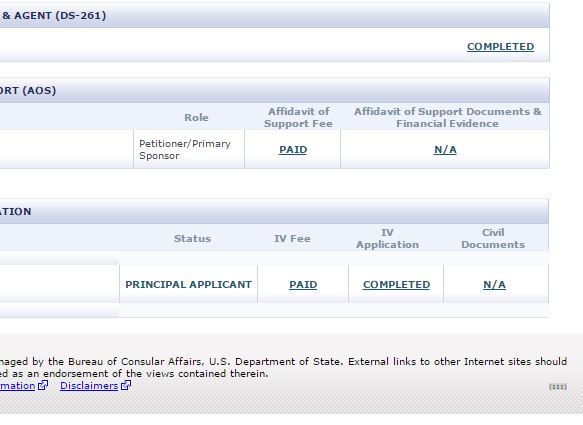The image size is (583, 425).
Task: Click external-link icon next to Disclaimers
Action: tap(126, 385)
